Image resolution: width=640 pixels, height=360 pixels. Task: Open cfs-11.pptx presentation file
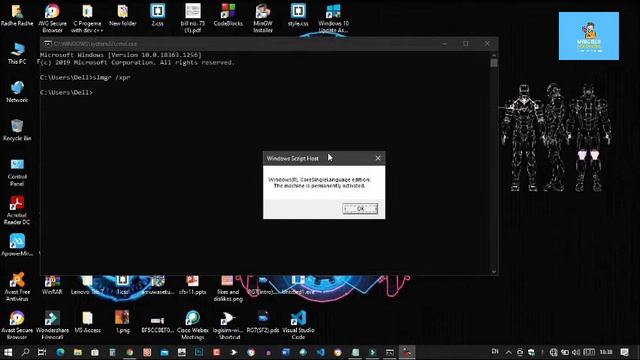click(x=193, y=285)
